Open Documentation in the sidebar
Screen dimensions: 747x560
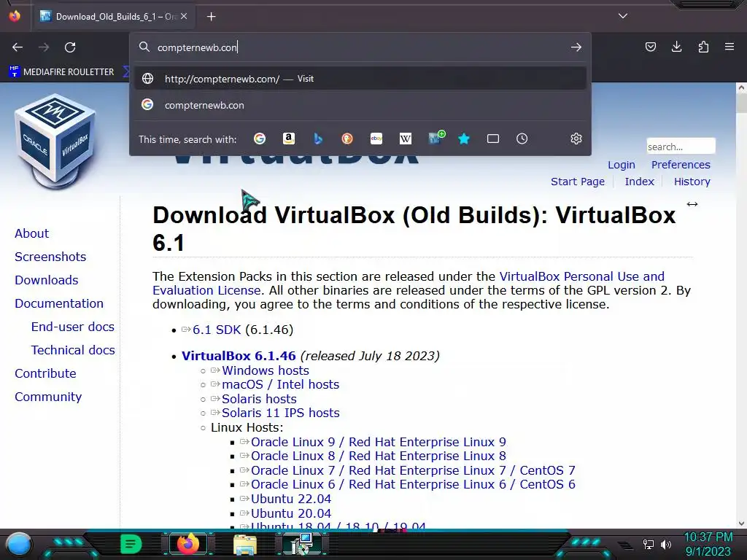point(59,303)
